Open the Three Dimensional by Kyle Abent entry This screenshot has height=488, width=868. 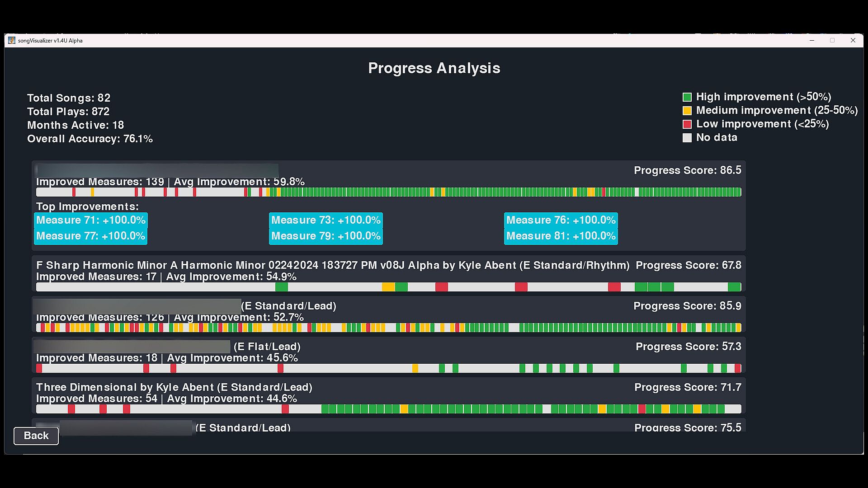point(174,387)
